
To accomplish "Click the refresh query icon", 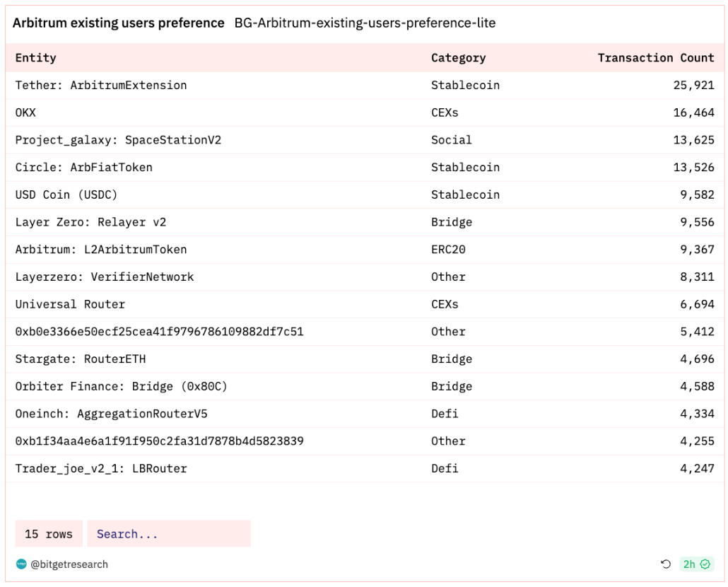I will click(665, 564).
